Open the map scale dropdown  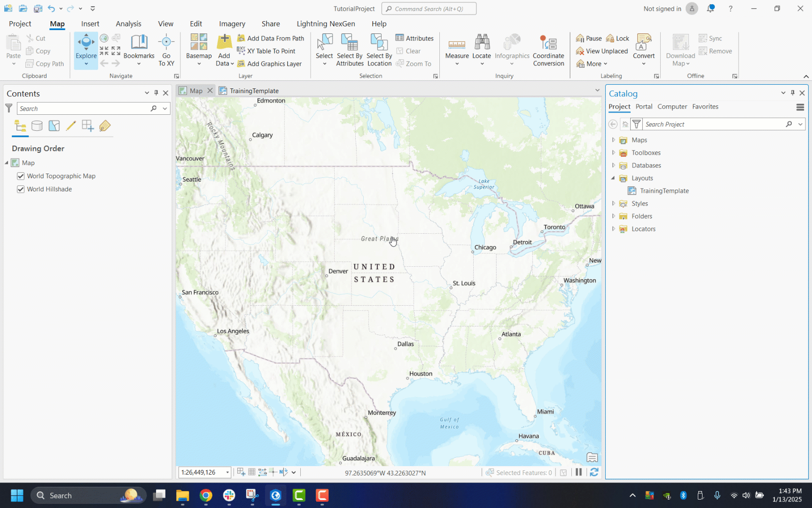pyautogui.click(x=227, y=472)
